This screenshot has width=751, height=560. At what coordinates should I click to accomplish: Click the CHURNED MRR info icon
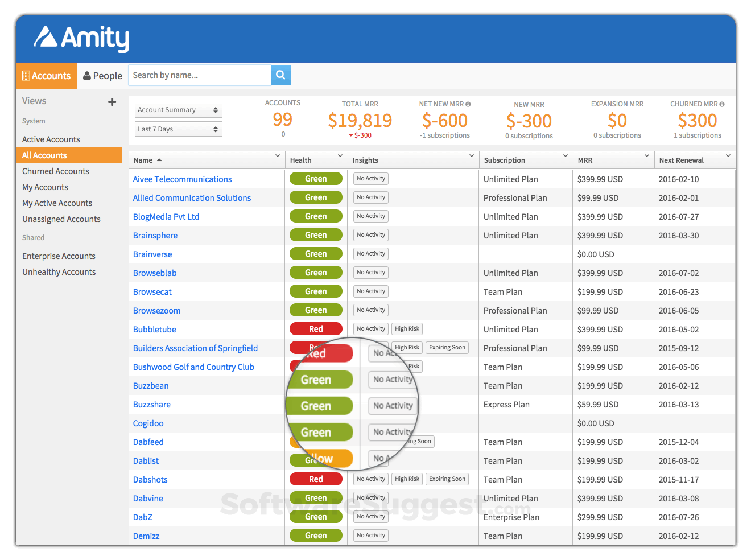click(x=720, y=104)
